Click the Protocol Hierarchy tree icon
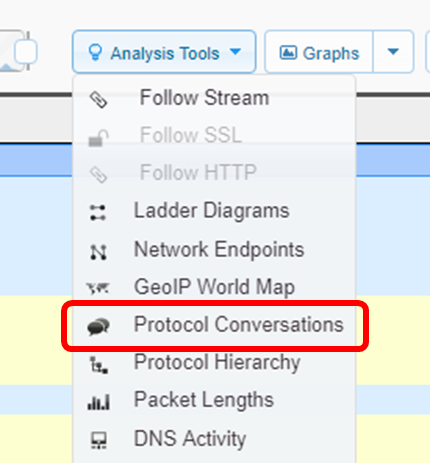 coord(99,365)
